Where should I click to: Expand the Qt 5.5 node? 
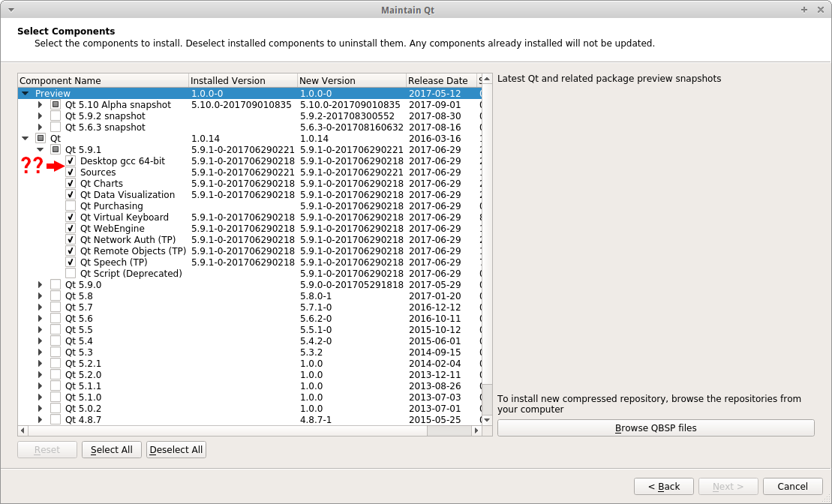(x=41, y=329)
